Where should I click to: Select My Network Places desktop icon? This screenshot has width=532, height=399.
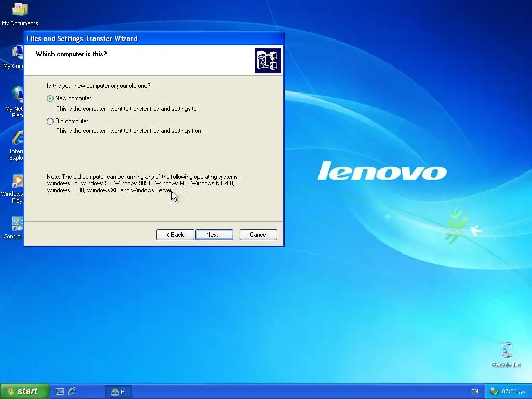point(14,102)
